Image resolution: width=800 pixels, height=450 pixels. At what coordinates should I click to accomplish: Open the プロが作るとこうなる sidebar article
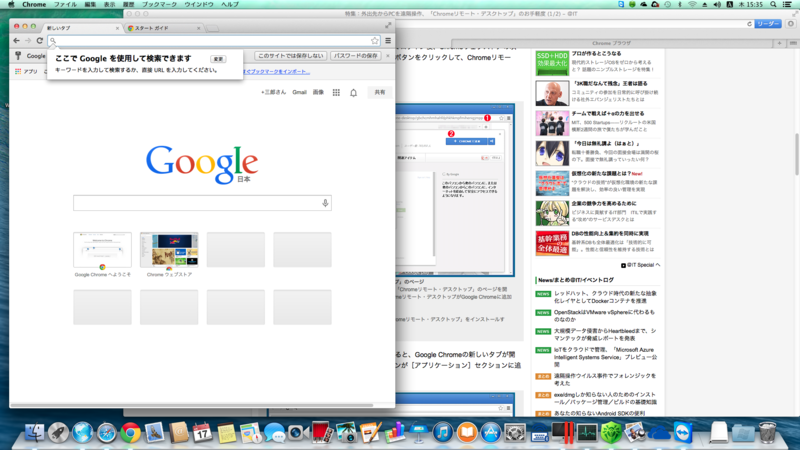pyautogui.click(x=596, y=53)
